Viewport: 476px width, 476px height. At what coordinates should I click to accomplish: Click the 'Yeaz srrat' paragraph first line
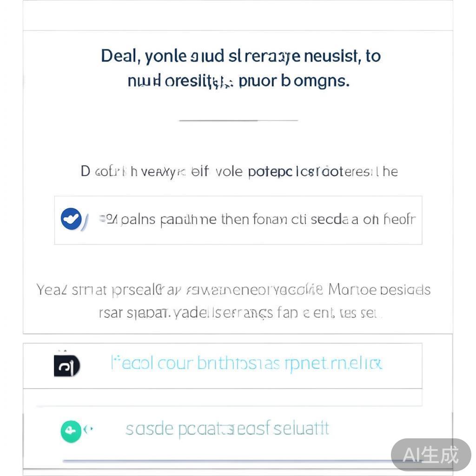(x=233, y=290)
